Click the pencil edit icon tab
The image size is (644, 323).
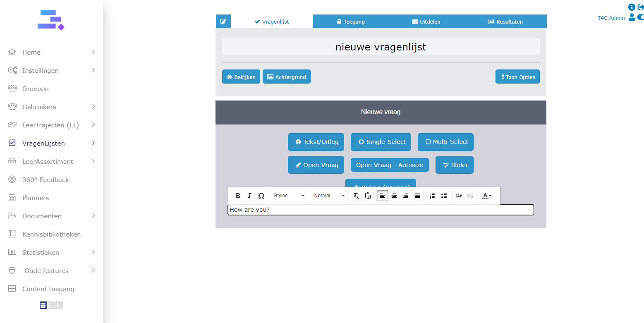pos(223,22)
